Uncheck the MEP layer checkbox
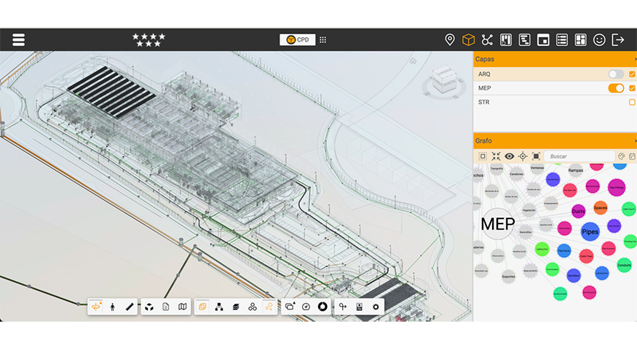This screenshot has height=364, width=637. pyautogui.click(x=632, y=88)
